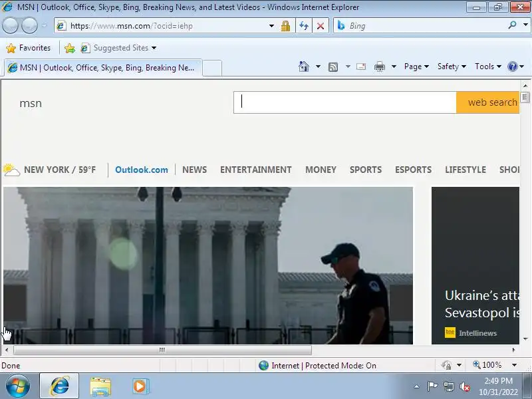Select the MSN browser tab
This screenshot has width=532, height=399.
tap(103, 68)
